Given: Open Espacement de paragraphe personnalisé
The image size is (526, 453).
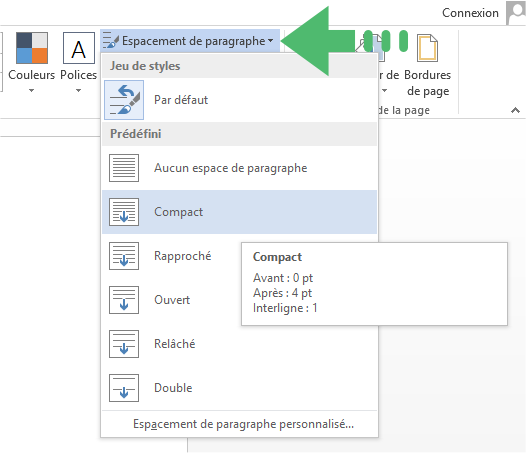Looking at the screenshot, I should [243, 424].
